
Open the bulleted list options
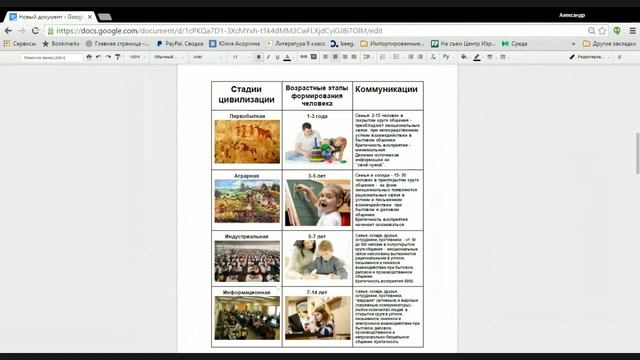(397, 57)
